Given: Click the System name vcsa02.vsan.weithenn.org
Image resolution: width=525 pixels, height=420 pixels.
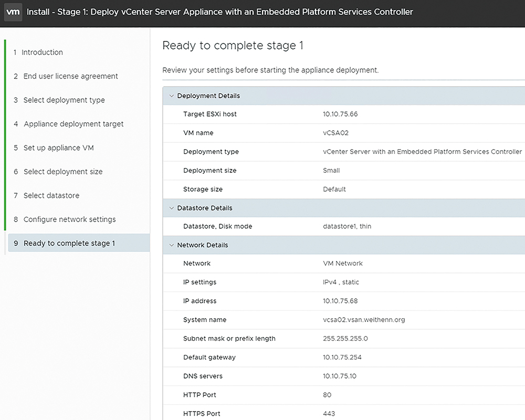Looking at the screenshot, I should pyautogui.click(x=364, y=320).
